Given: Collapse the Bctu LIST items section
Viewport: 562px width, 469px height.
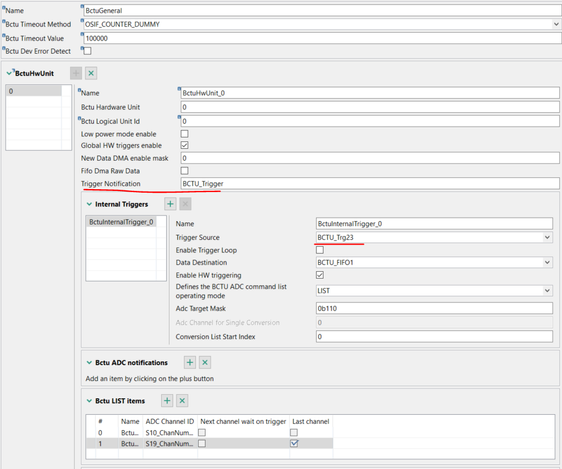Looking at the screenshot, I should pyautogui.click(x=89, y=401).
